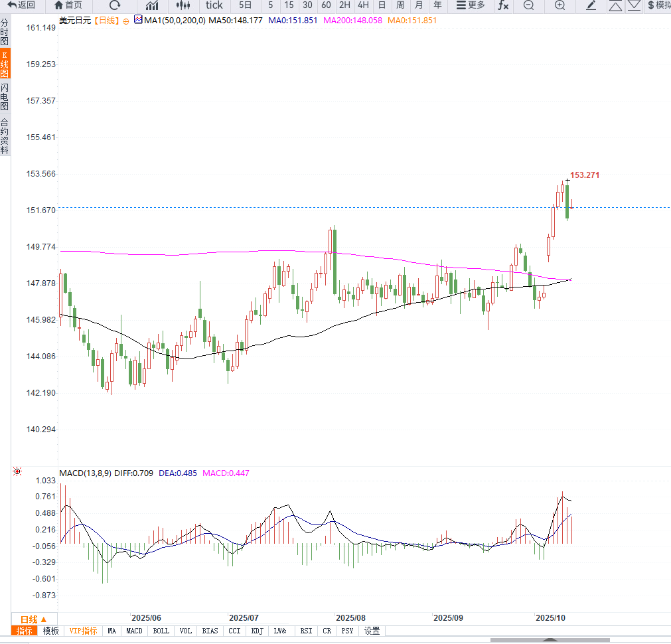The width and height of the screenshot is (671, 644).
Task: Click the 151.670 price axis label
Action: (40, 210)
